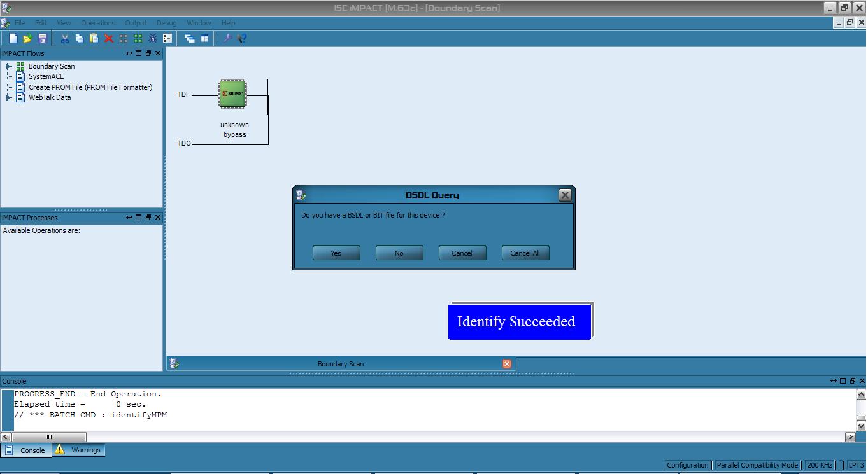Click Cancel All in the BSDL Query dialog
Screen dimensions: 868x474
point(525,253)
